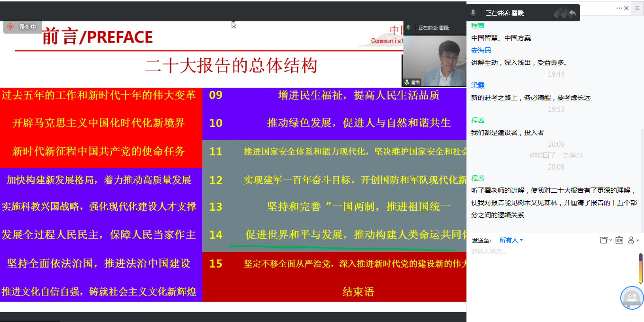Expand the 所有人 recipient dropdown
Image resolution: width=644 pixels, height=322 pixels.
(511, 240)
